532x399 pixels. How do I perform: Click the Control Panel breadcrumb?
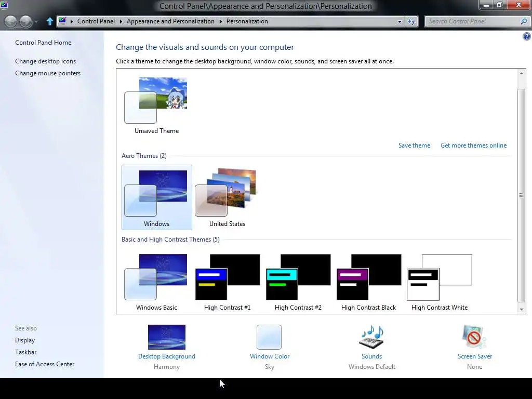96,21
